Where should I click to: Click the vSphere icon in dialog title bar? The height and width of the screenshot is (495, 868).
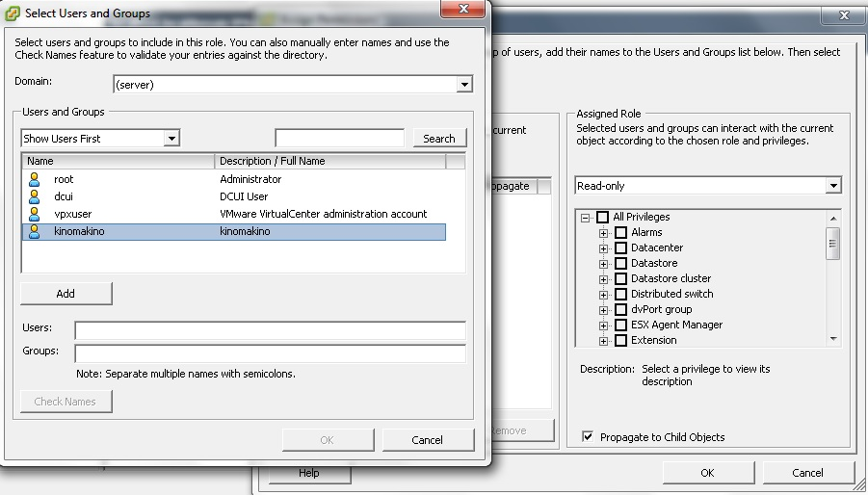(13, 13)
